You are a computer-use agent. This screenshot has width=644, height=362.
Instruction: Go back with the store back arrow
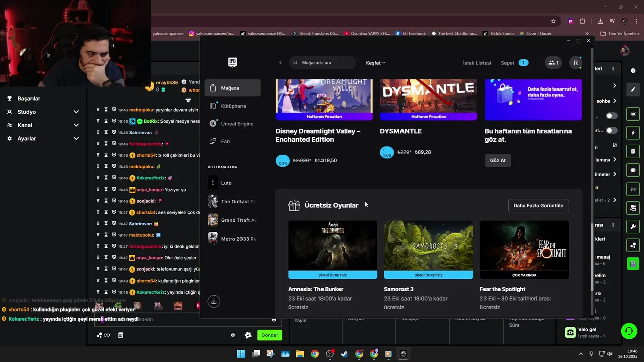(x=280, y=63)
